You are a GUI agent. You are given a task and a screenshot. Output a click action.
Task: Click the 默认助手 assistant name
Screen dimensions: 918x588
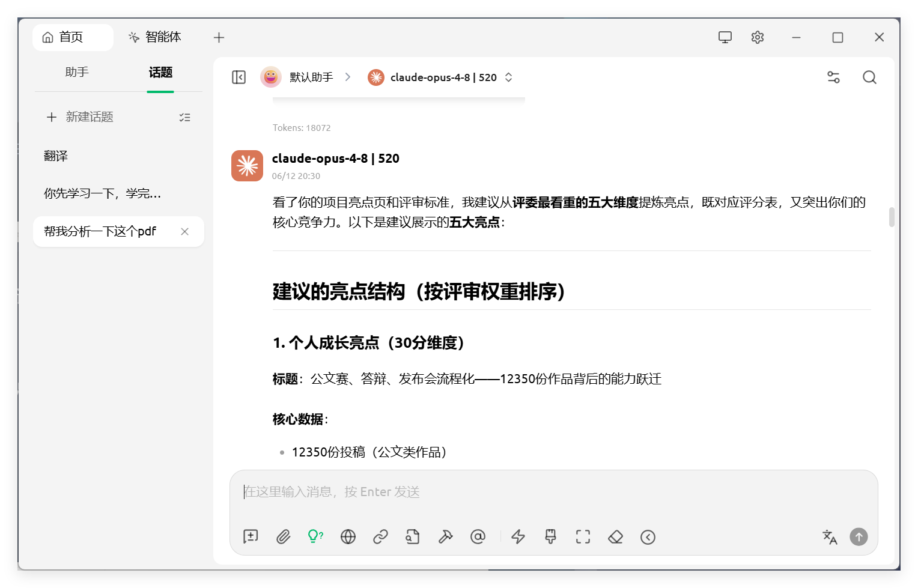(311, 77)
